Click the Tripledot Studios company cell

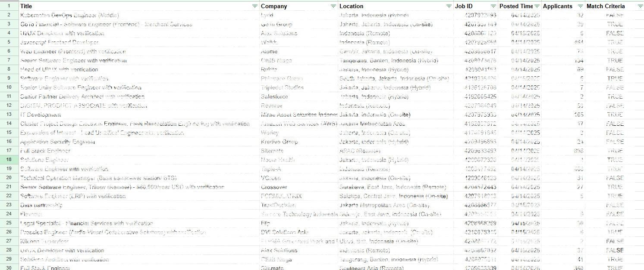coord(298,87)
